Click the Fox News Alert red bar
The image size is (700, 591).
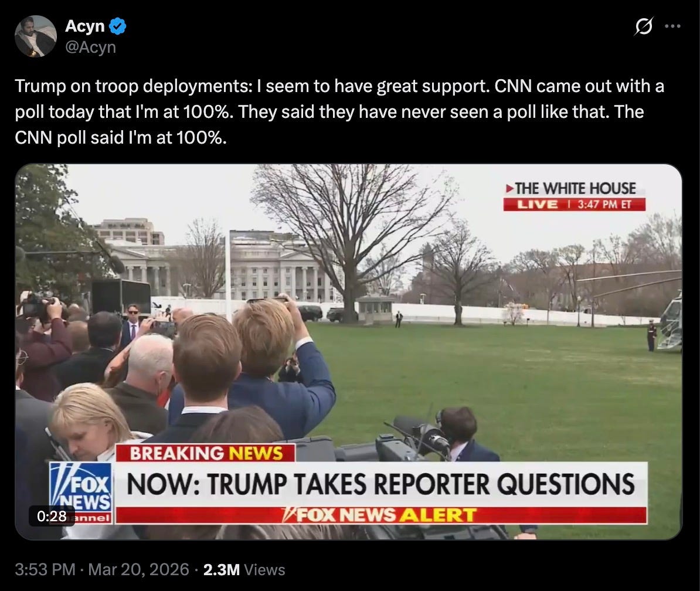pyautogui.click(x=380, y=515)
